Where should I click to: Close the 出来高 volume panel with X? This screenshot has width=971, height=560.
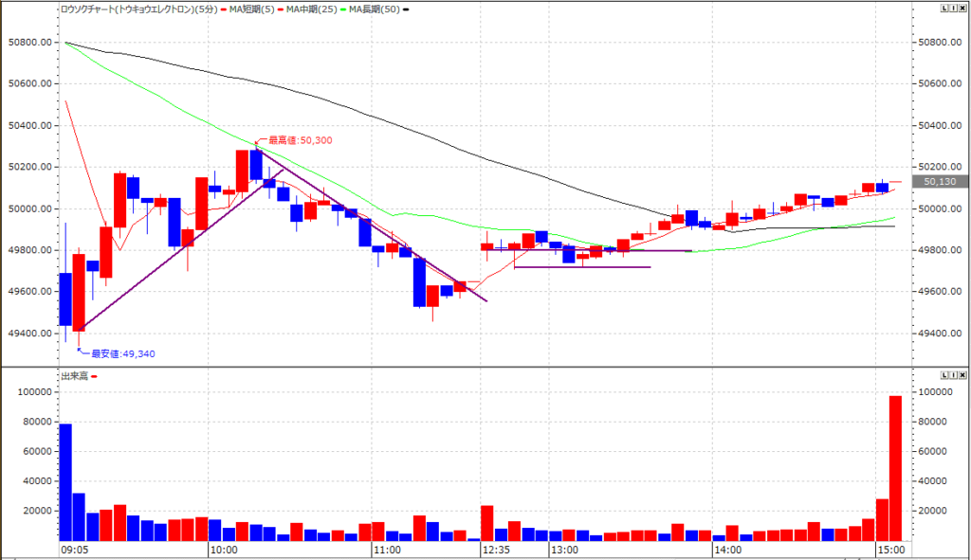961,375
